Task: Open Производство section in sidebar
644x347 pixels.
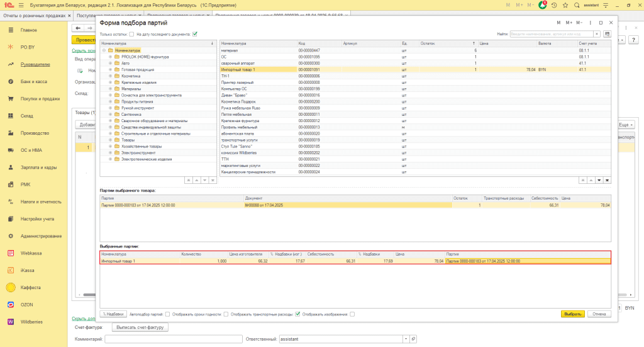Action: [x=35, y=134]
